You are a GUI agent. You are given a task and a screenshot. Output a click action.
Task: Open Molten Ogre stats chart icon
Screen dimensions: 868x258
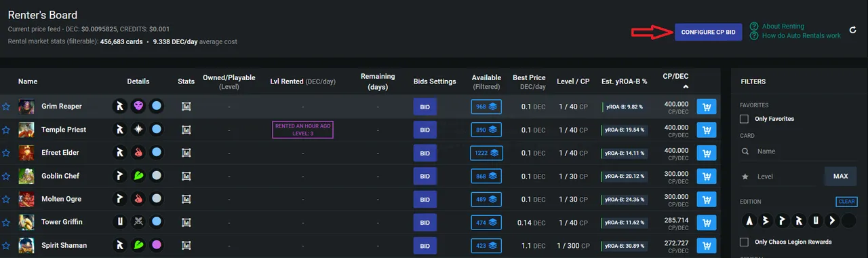[x=186, y=199]
